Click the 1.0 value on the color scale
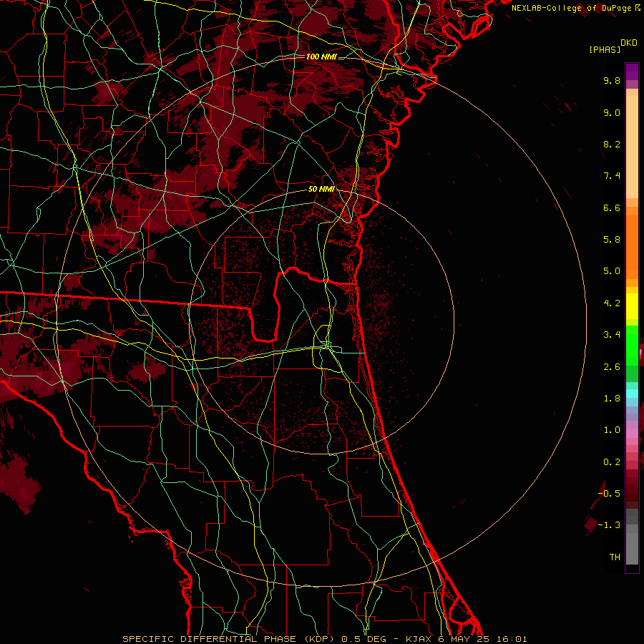This screenshot has width=644, height=644. click(612, 430)
